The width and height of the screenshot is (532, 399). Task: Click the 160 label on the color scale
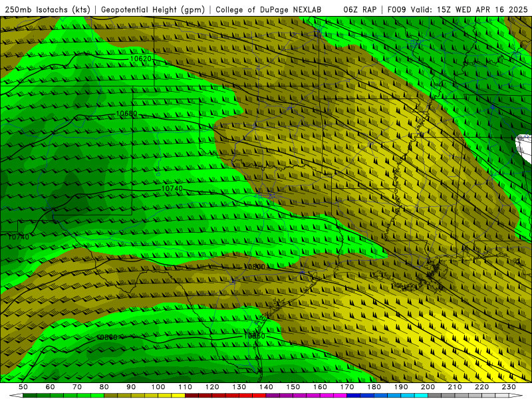pyautogui.click(x=320, y=387)
